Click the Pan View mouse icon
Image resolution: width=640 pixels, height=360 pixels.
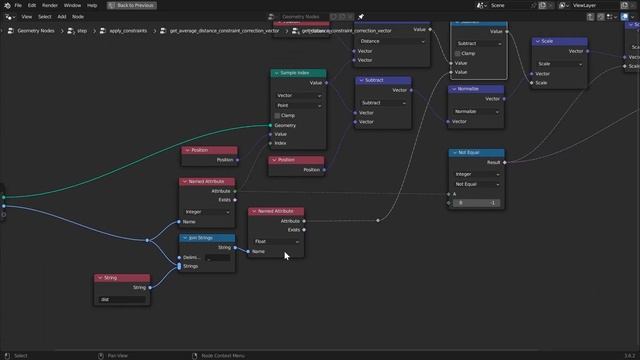tap(101, 356)
